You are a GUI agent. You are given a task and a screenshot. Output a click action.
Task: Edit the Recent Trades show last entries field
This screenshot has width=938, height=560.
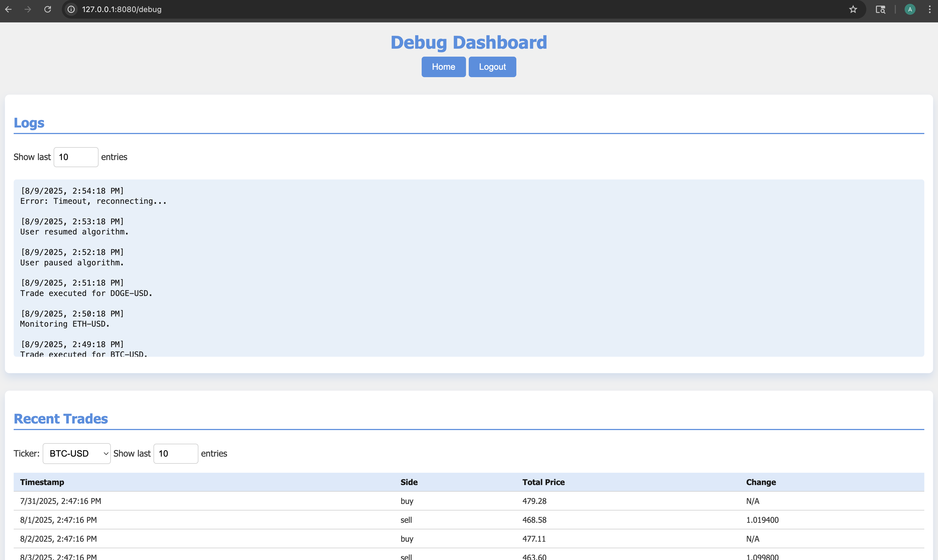(176, 454)
